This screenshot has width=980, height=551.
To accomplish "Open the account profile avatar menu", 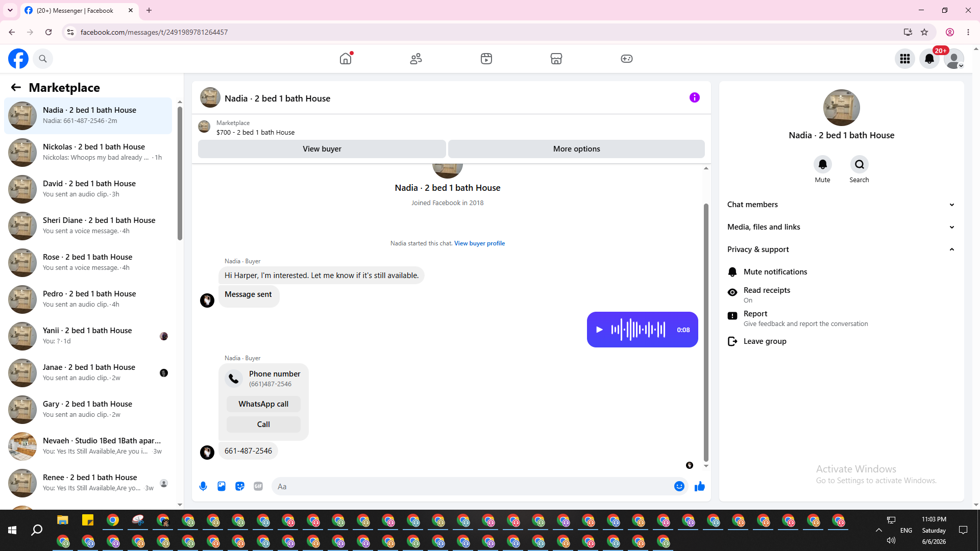I will [x=954, y=59].
